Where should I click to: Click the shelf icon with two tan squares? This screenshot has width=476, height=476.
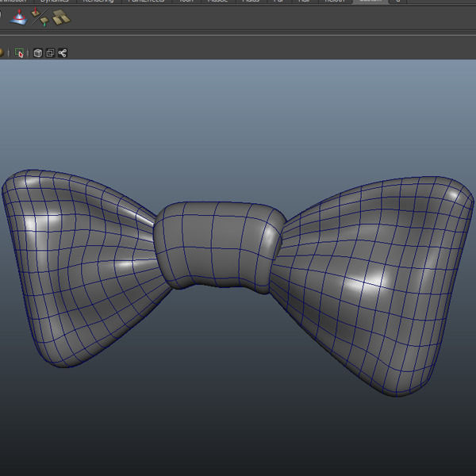[61, 17]
